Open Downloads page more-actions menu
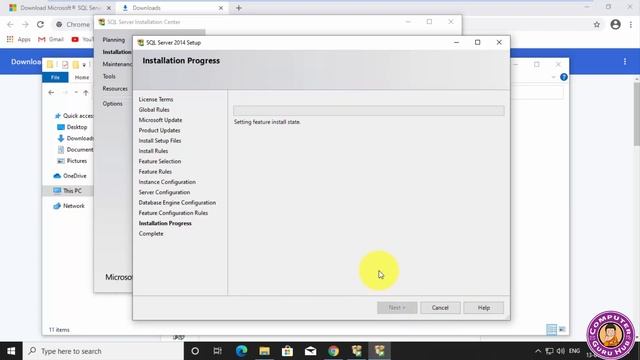Image resolution: width=640 pixels, height=360 pixels. point(625,62)
